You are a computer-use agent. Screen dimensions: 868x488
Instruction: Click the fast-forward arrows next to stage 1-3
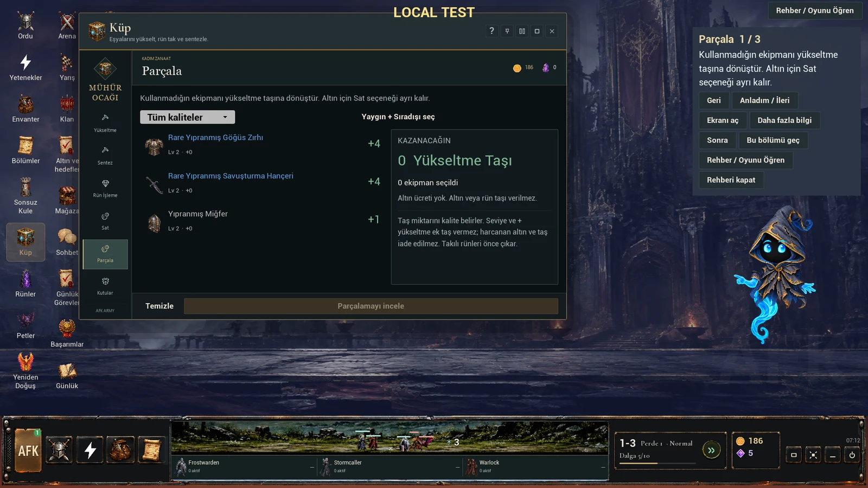711,450
